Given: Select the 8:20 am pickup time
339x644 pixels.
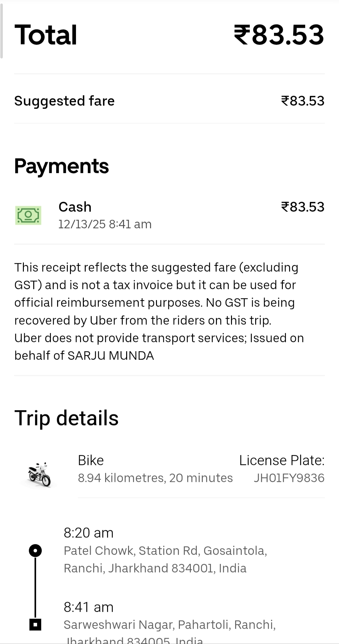Looking at the screenshot, I should click(89, 533).
